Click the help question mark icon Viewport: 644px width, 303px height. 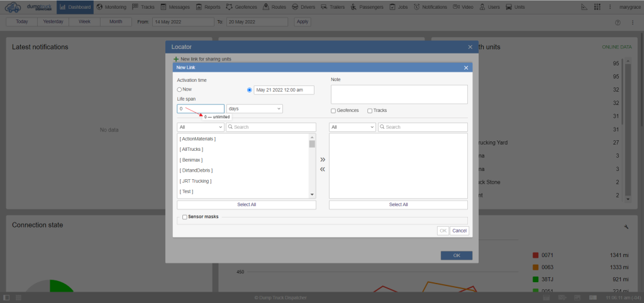pyautogui.click(x=617, y=22)
